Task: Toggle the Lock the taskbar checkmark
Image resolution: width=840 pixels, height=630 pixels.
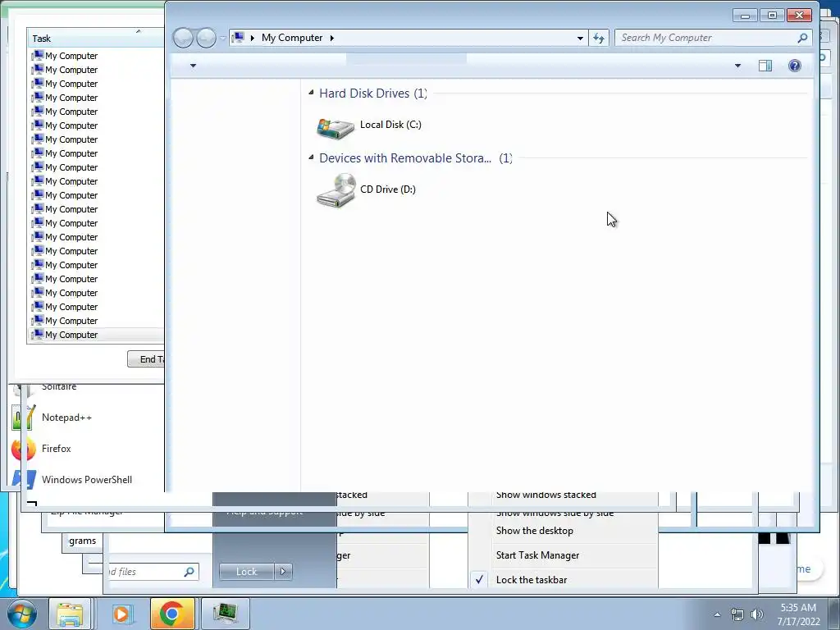Action: 479,580
